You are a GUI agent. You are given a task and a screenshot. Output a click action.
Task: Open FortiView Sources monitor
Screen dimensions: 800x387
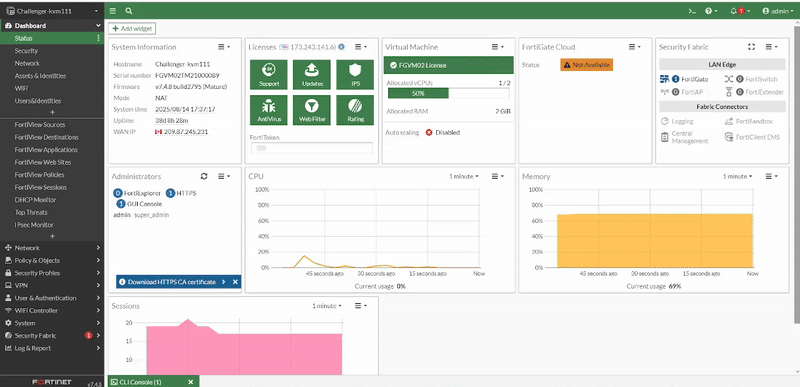[52, 125]
